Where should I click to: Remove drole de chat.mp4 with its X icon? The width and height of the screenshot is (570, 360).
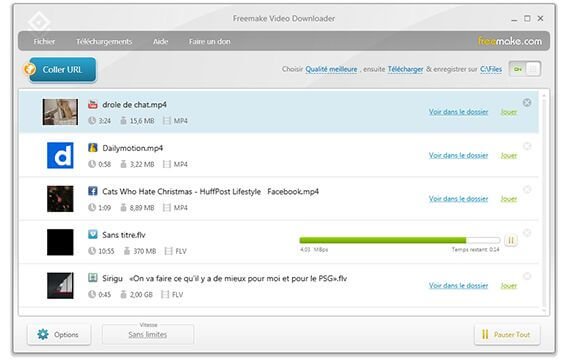(527, 103)
